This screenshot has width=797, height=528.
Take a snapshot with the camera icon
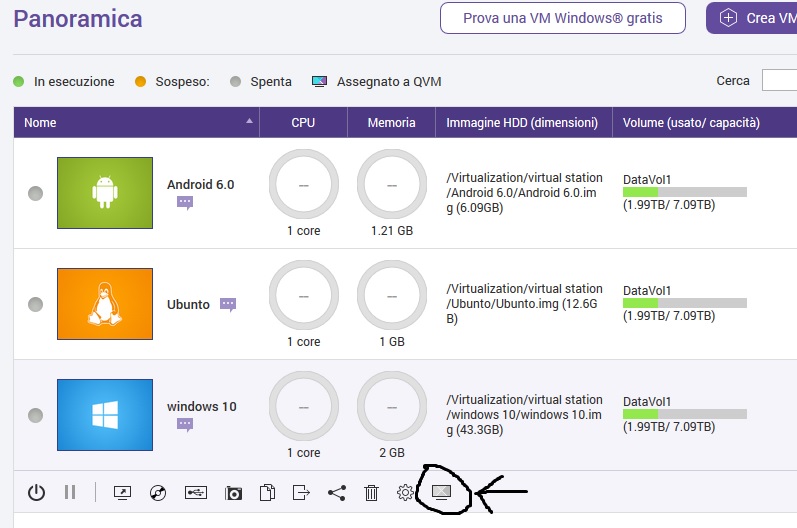[x=233, y=493]
